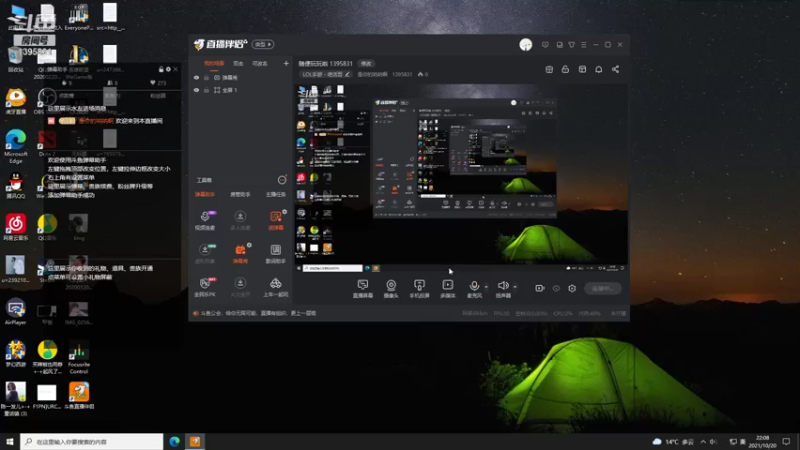800x450 pixels.
Task: Add a 摄像头 camera source
Action: coord(391,288)
